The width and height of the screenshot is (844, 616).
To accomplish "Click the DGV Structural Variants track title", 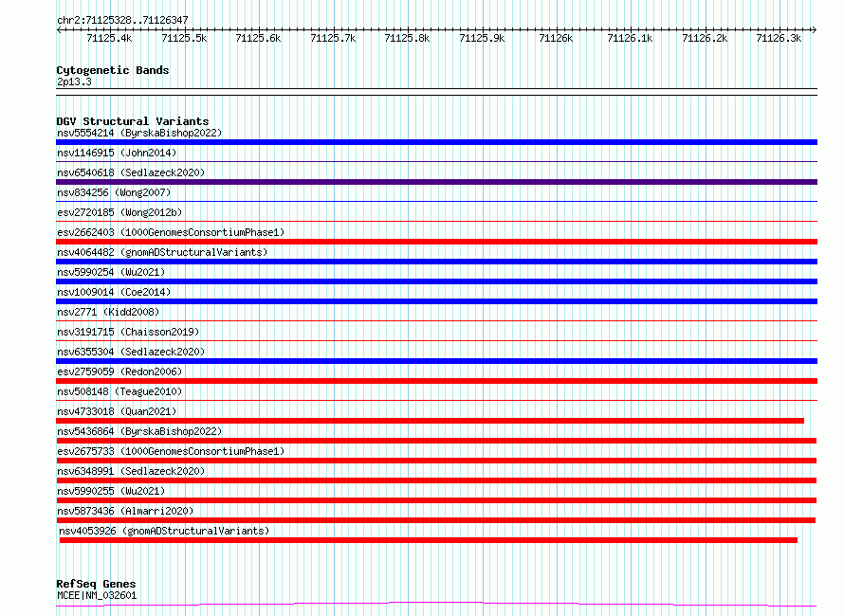I will click(133, 121).
